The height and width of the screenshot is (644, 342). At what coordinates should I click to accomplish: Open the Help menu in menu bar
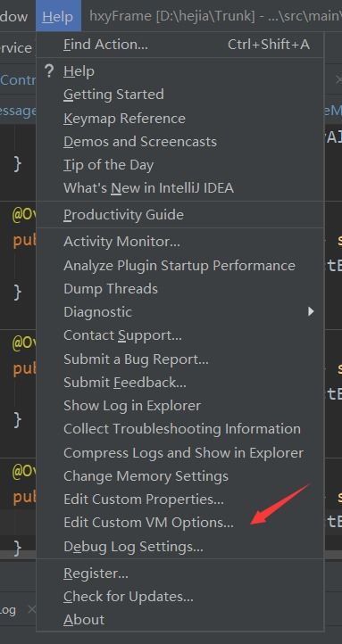(x=58, y=16)
